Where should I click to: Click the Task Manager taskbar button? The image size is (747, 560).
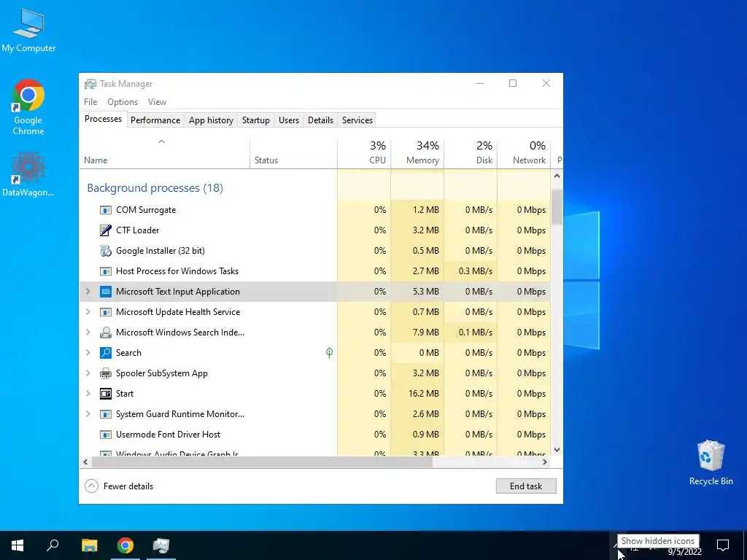pyautogui.click(x=161, y=545)
